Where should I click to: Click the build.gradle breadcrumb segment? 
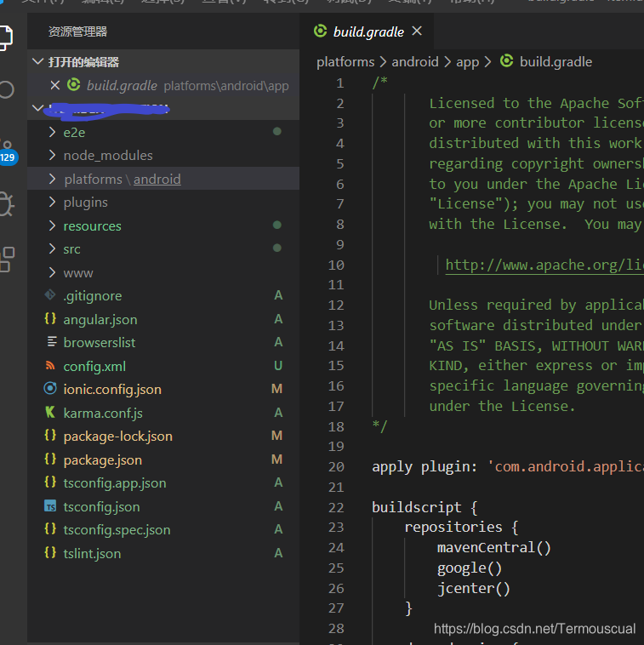point(556,62)
